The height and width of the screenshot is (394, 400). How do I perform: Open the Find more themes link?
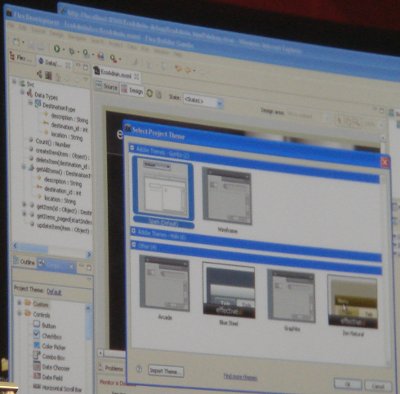point(240,377)
